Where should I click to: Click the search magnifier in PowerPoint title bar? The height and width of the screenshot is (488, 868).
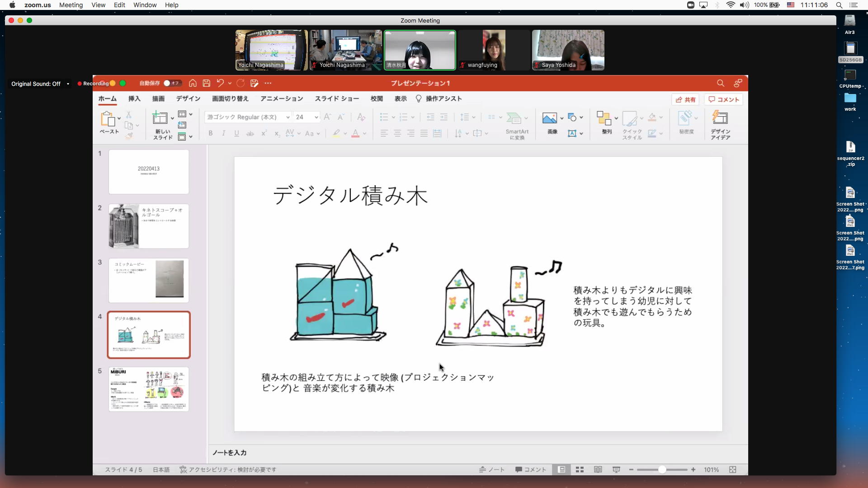click(x=721, y=83)
